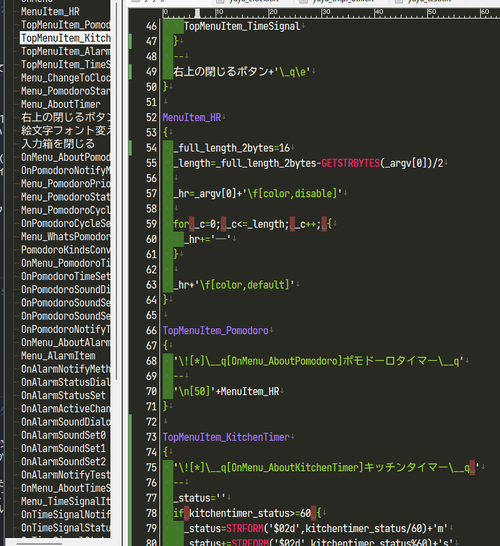Select PomodoroKindsConv outline entry
Viewport: 500px width, 546px height.
(x=65, y=250)
